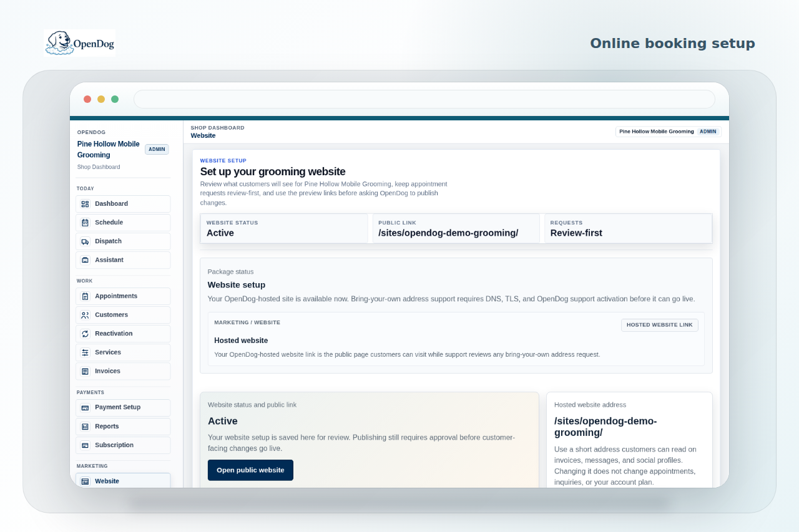799x532 pixels.
Task: Click the Subscription icon in sidebar
Action: 85,445
